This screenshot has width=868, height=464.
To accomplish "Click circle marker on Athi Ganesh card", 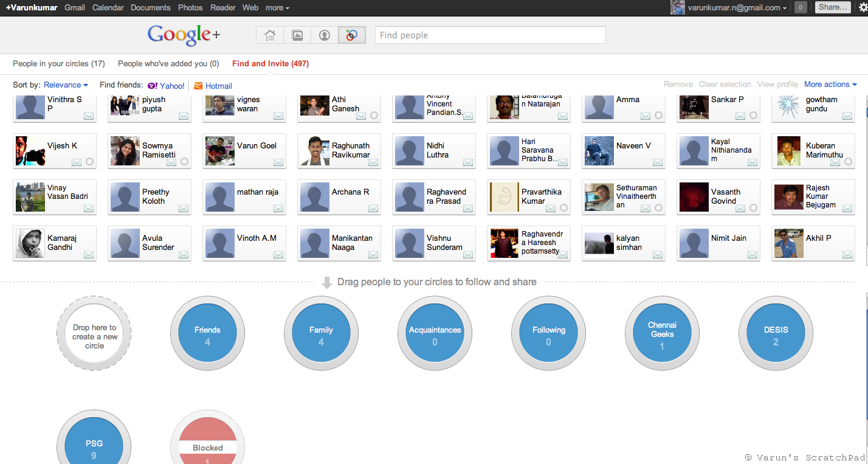I will (374, 116).
